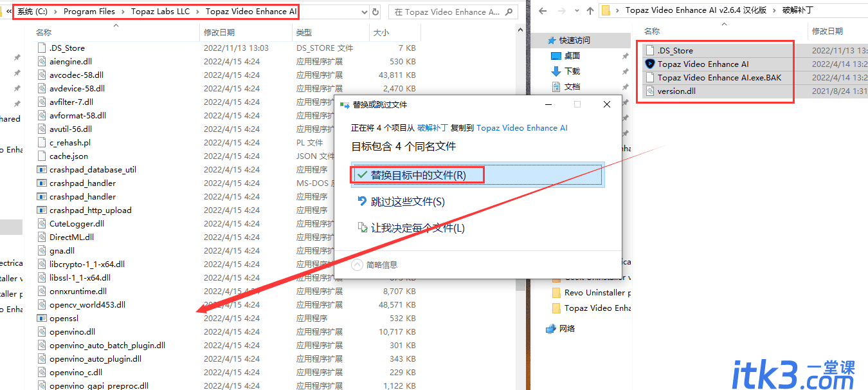The width and height of the screenshot is (868, 390).
Task: Select the openvino.dll file icon
Action: pos(42,331)
